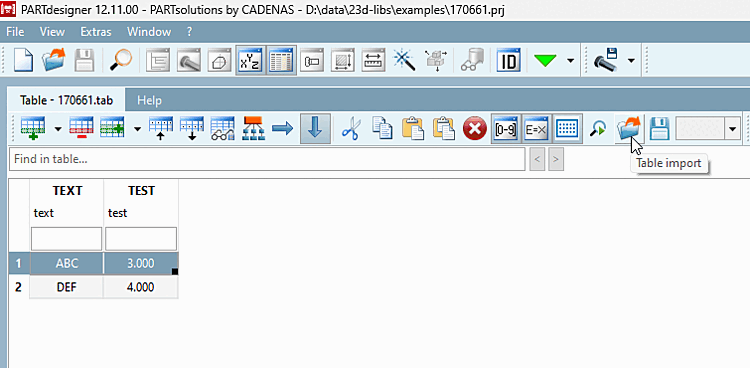Click the magnifier with green arrow icon
The image size is (750, 368).
tap(598, 129)
